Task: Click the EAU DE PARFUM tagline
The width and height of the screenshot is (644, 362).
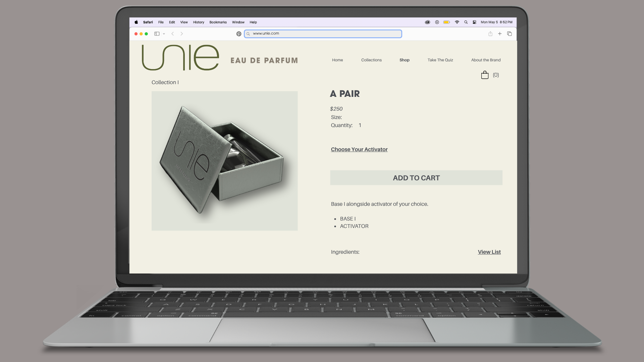Action: (x=264, y=61)
